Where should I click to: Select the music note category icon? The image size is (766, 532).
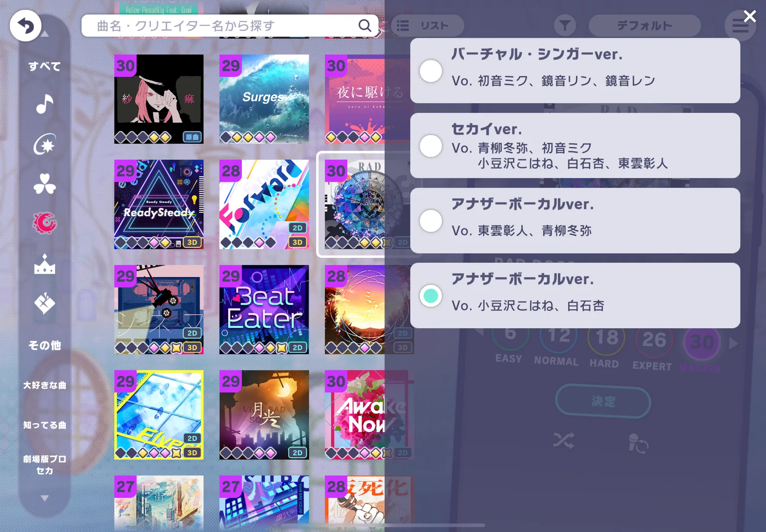point(44,104)
